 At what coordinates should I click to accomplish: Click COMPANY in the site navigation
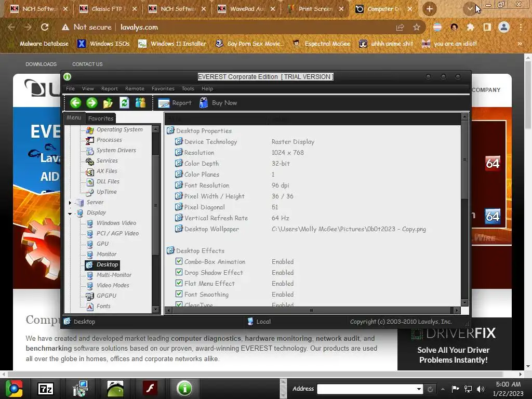tap(486, 90)
